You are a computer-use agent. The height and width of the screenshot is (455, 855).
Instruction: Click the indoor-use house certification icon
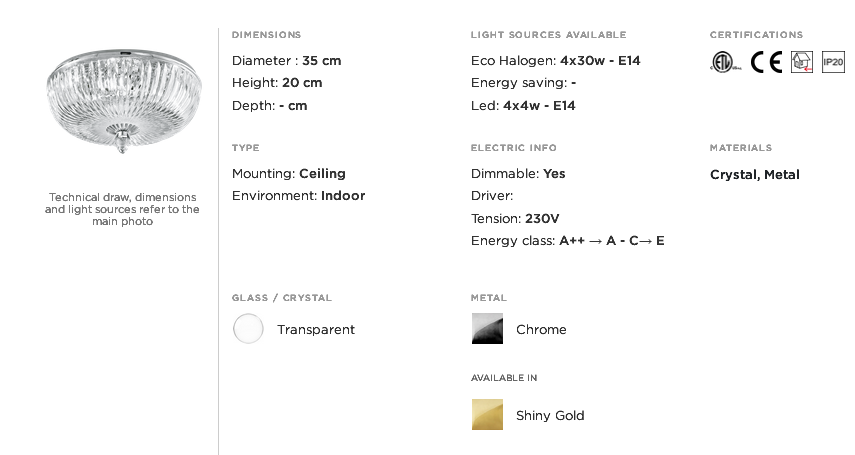click(x=801, y=62)
